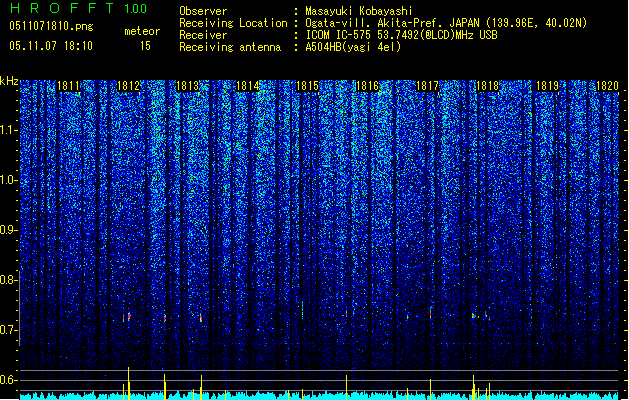Screen dimensions: 629x400
Task: Click the 'meteor' count label
Action: click(142, 31)
